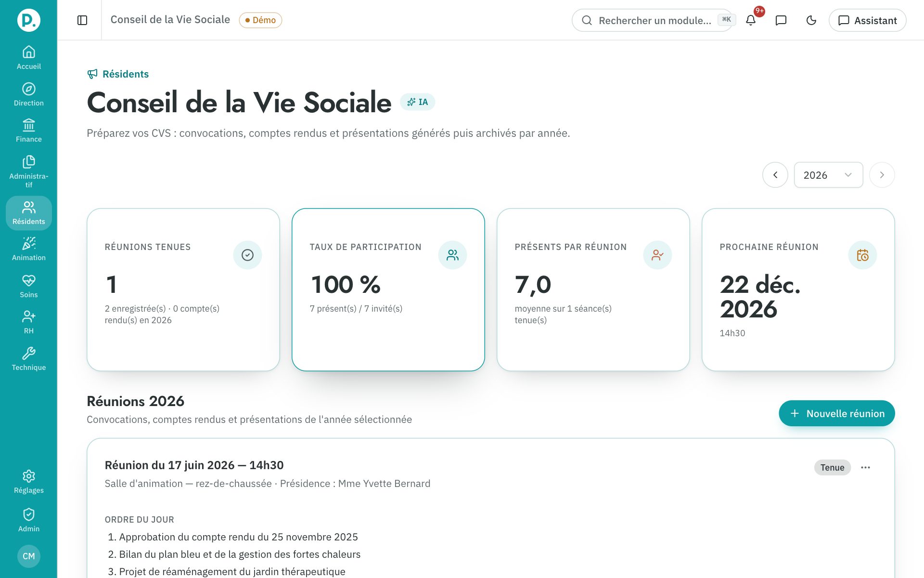Click the Réunion du 17 juin 2026 title
This screenshot has height=578, width=924.
(x=194, y=465)
